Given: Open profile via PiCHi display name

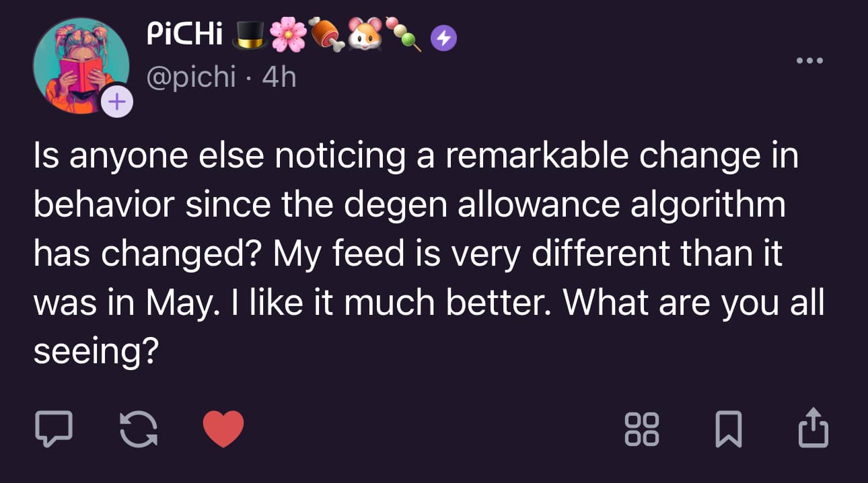Looking at the screenshot, I should coord(184,36).
